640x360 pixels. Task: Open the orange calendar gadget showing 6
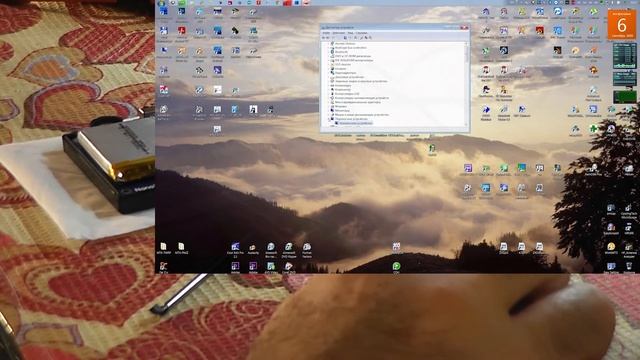click(622, 24)
